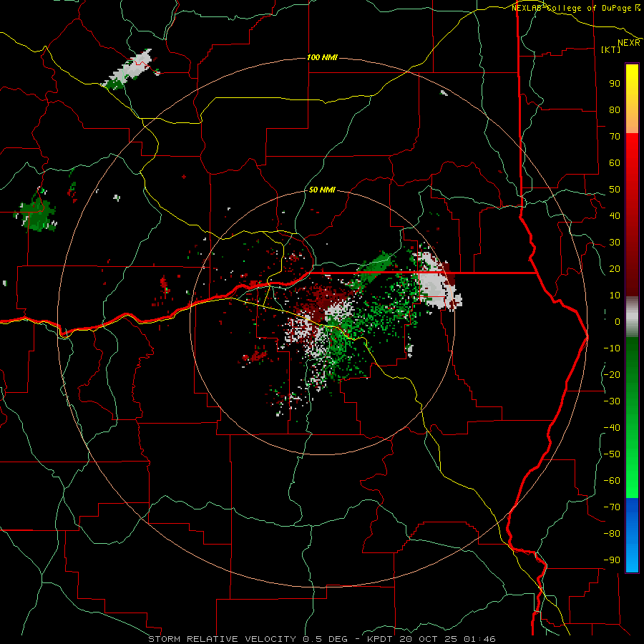644x644 pixels.
Task: Select the positive 80 knot scale label
Action: (615, 110)
